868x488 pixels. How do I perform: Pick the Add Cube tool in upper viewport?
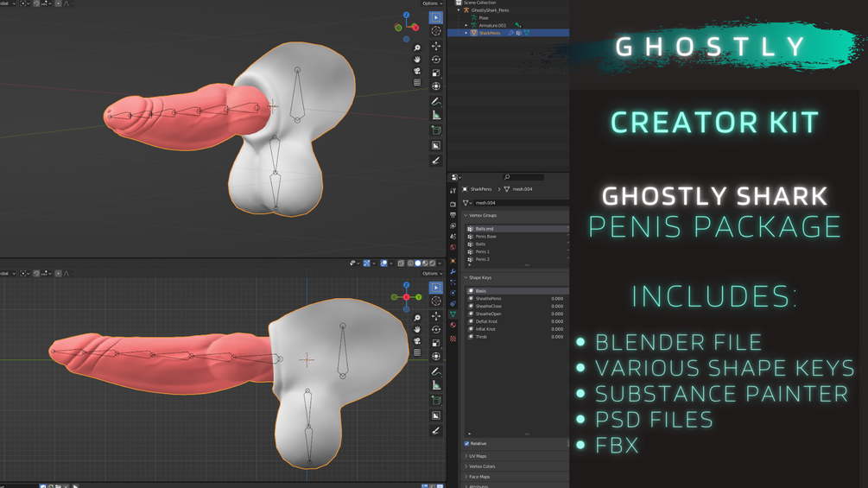[x=436, y=130]
